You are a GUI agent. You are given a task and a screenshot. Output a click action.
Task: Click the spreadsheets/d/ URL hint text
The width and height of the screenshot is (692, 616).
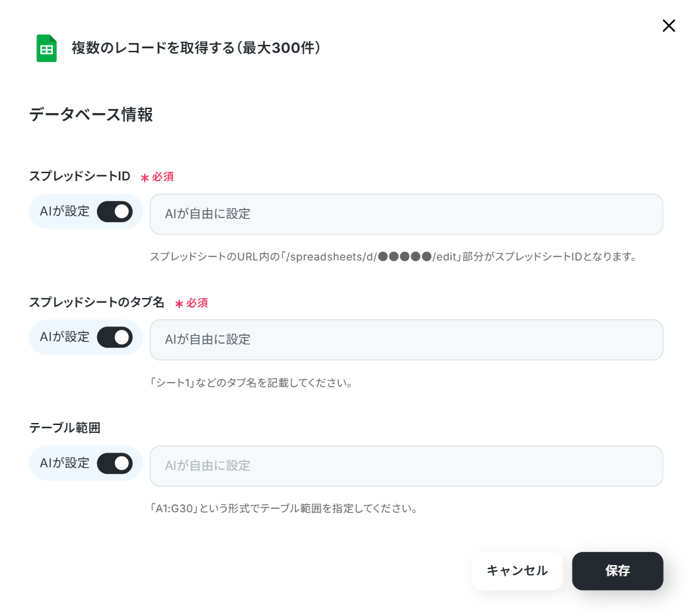tap(393, 256)
